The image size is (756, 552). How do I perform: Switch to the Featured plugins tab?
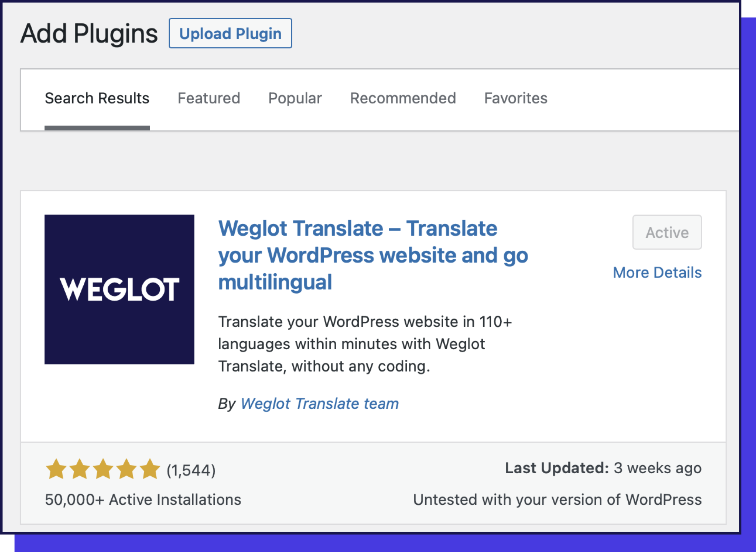click(x=209, y=98)
